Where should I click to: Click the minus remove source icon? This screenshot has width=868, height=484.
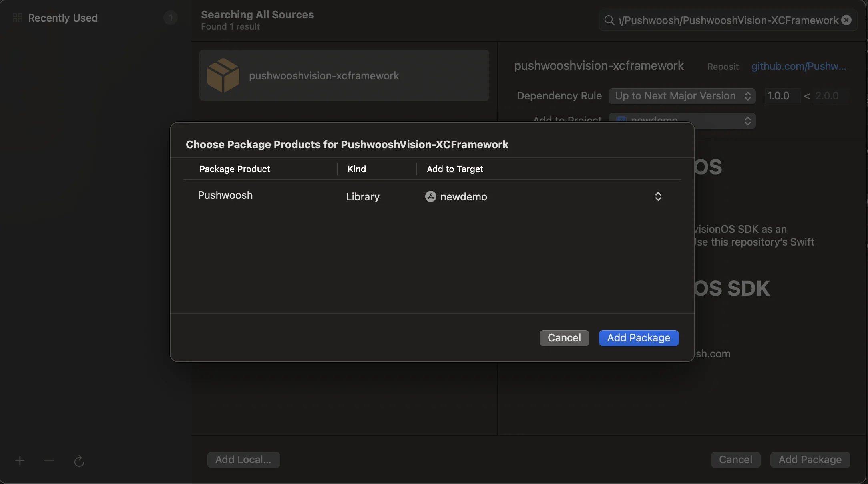(x=49, y=461)
